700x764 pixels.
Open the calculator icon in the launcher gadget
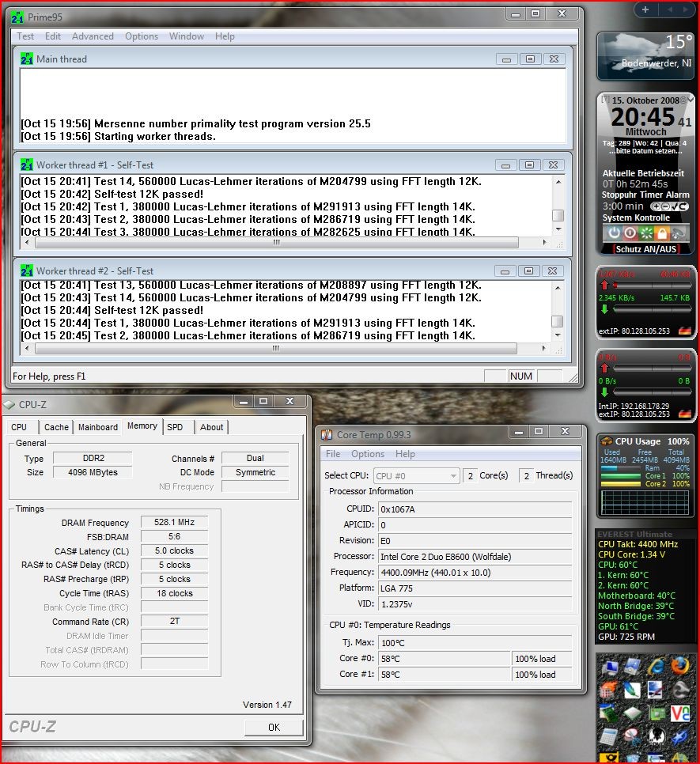tap(608, 737)
